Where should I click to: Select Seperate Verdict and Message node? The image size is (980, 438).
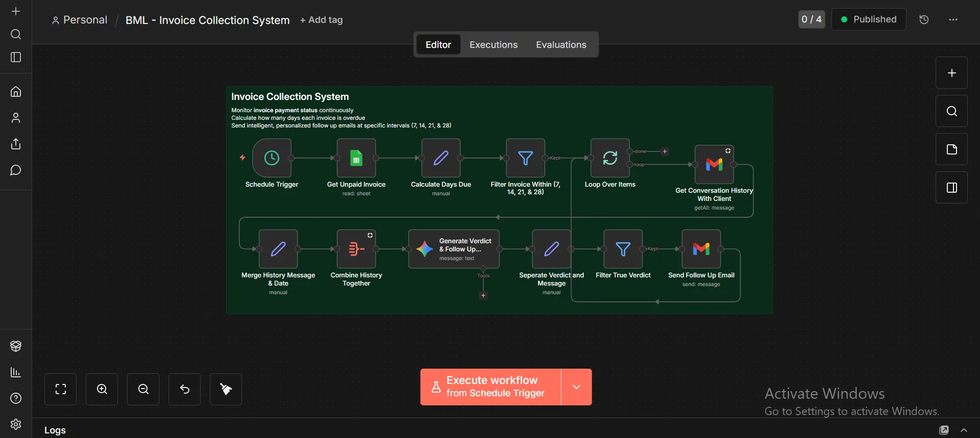point(551,249)
